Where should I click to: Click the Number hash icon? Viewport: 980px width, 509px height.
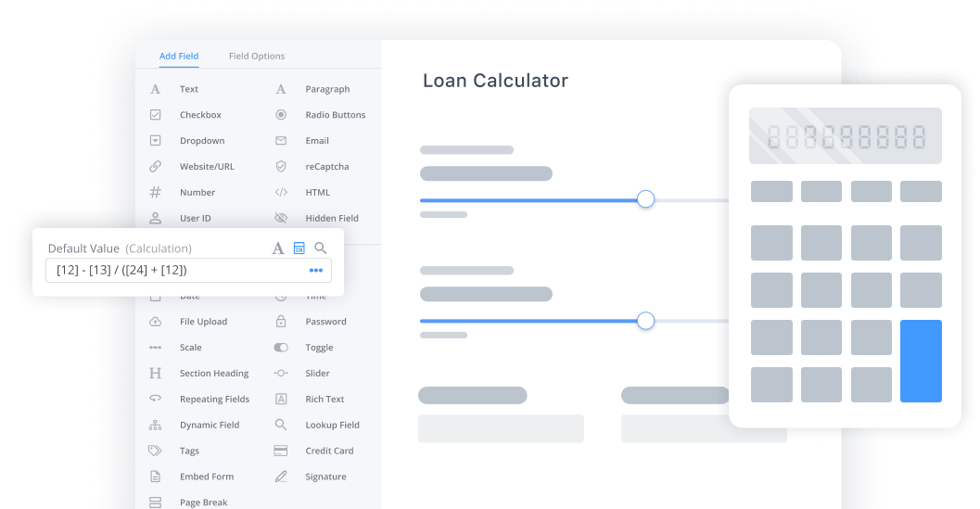[155, 192]
